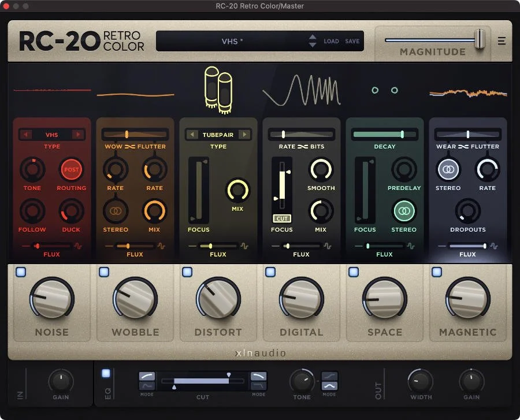
Task: Click the EQ CUT range slider
Action: click(x=203, y=381)
